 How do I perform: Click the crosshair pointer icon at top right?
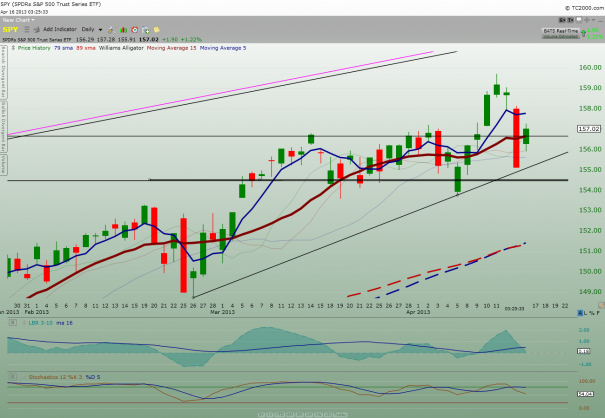(586, 20)
